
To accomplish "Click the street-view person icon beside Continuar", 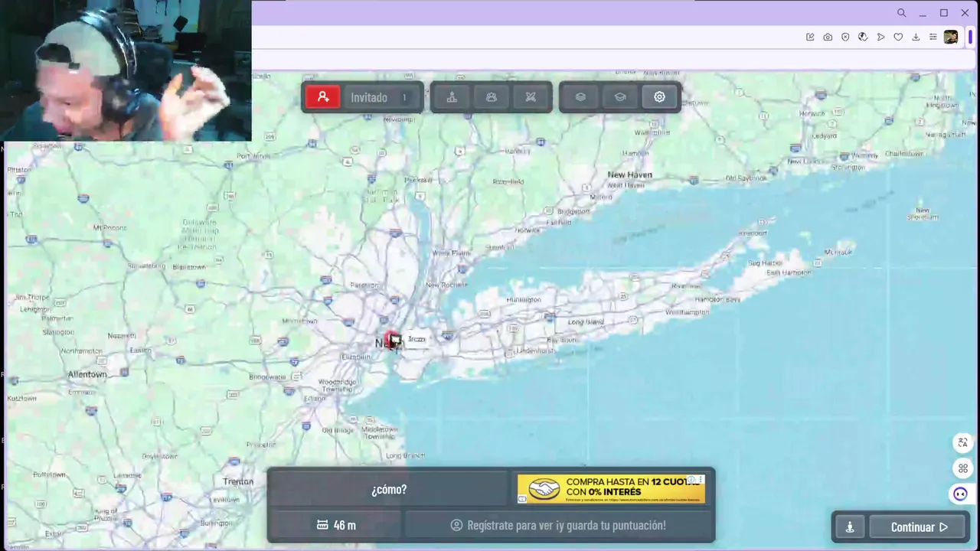I will click(850, 527).
